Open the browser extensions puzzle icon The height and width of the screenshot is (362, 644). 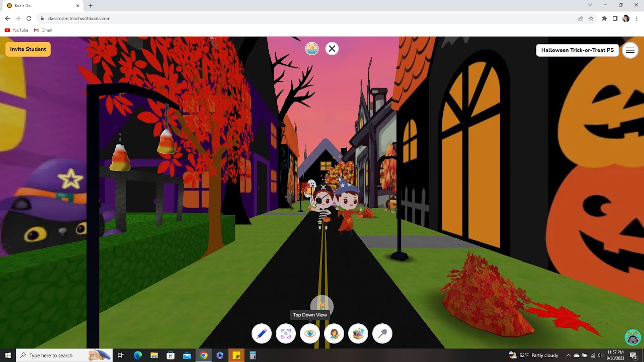(x=604, y=19)
